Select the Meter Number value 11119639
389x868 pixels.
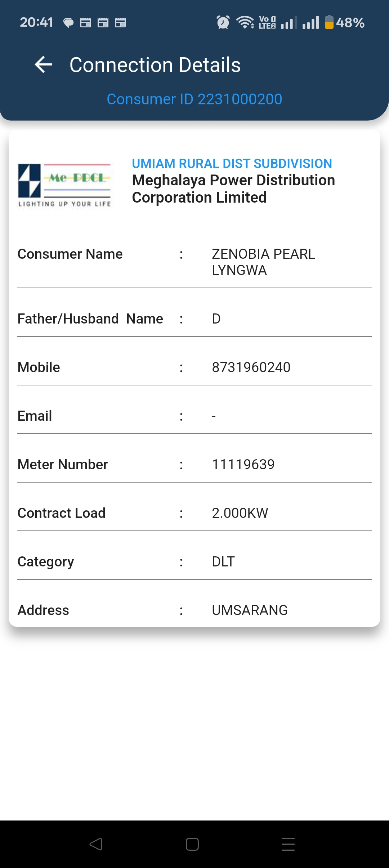[243, 465]
